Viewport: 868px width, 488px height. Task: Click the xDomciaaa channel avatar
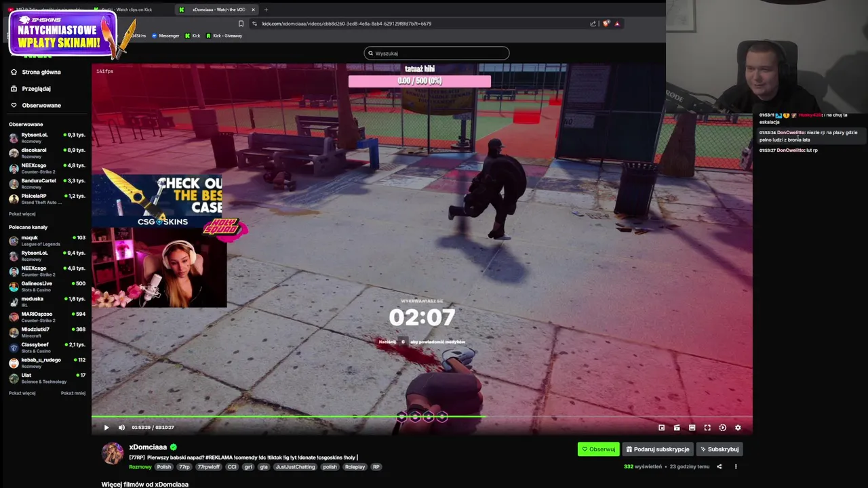(113, 453)
